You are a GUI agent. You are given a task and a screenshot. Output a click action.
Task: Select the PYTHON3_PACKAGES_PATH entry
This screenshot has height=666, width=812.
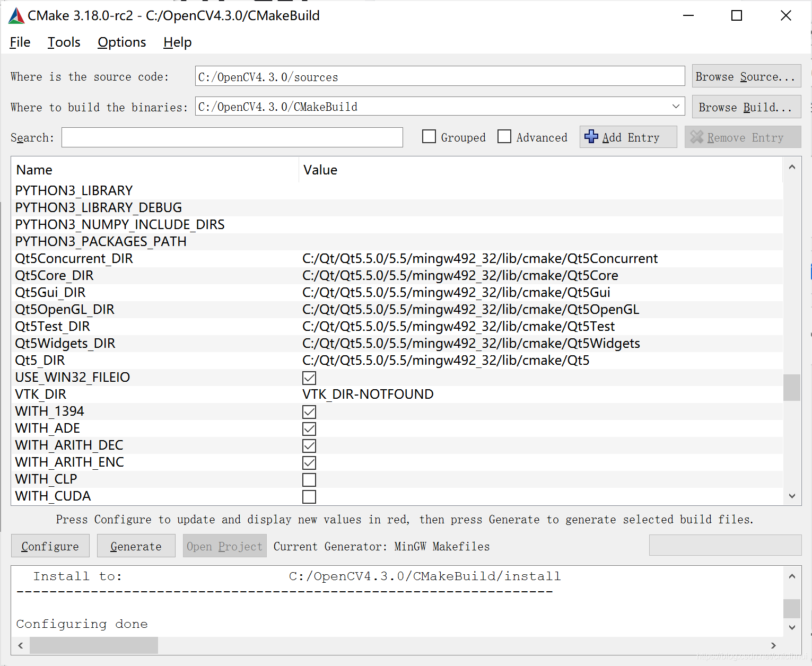point(397,242)
